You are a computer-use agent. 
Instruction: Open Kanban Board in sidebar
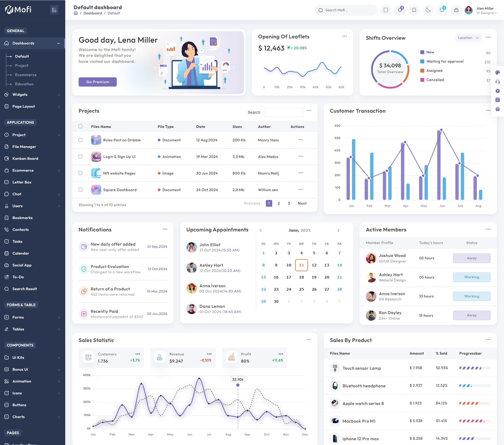(x=25, y=158)
